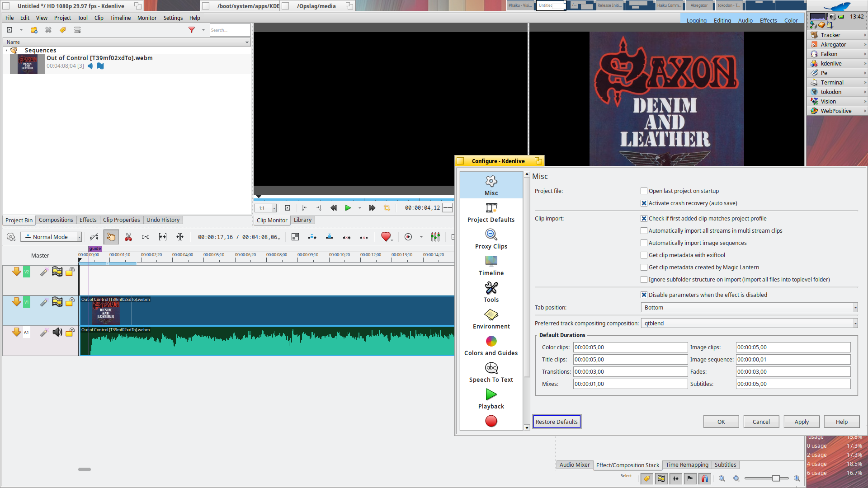The width and height of the screenshot is (868, 488).
Task: Open the Timeline configuration page
Action: (x=491, y=266)
